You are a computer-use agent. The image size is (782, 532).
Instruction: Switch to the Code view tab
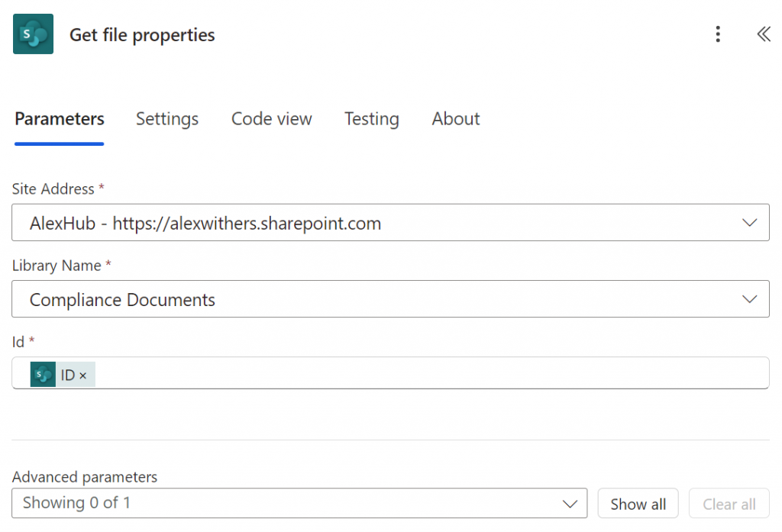pos(271,119)
